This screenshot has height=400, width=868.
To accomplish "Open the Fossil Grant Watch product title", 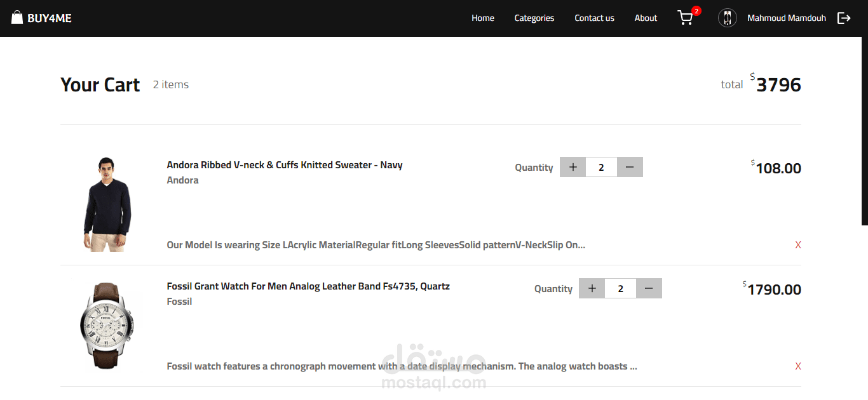I will (308, 286).
